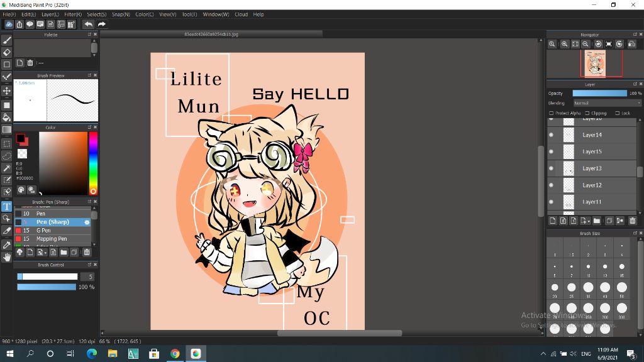Click the Layer opacity slider
Image resolution: width=644 pixels, height=362 pixels.
(x=599, y=93)
